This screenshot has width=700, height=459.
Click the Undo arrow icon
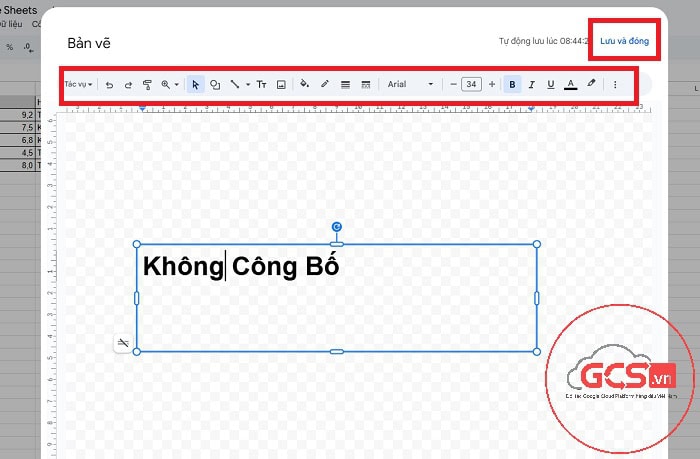109,85
